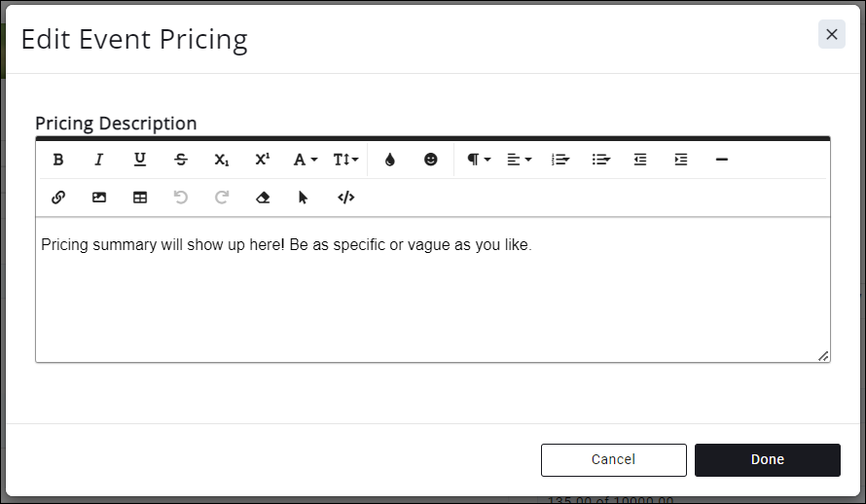The height and width of the screenshot is (504, 866).
Task: Open the text color picker
Action: point(390,160)
